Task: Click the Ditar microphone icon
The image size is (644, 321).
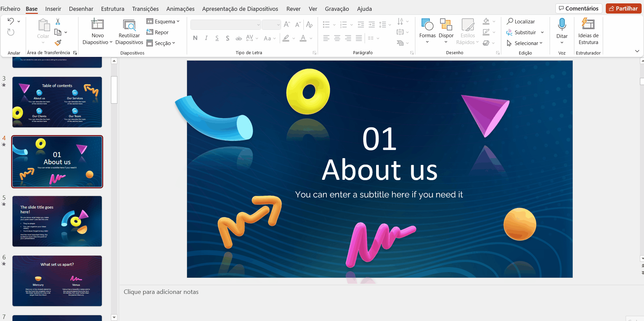Action: [562, 24]
